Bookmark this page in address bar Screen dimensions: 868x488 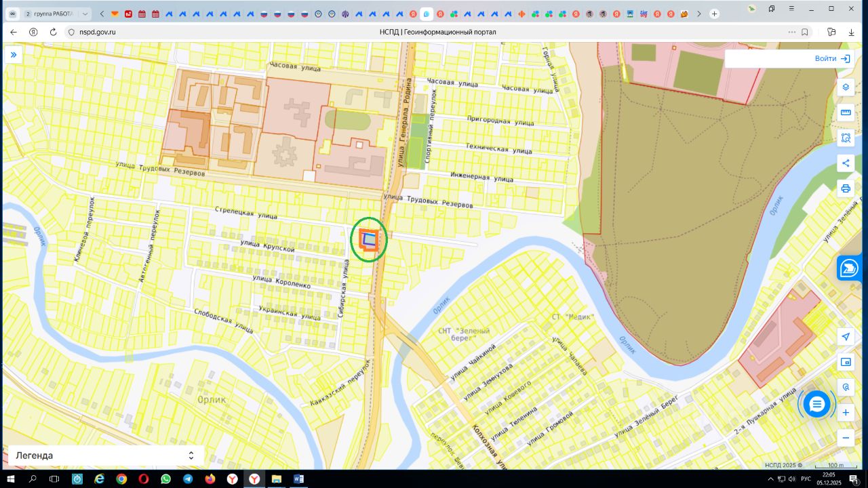pyautogui.click(x=805, y=32)
